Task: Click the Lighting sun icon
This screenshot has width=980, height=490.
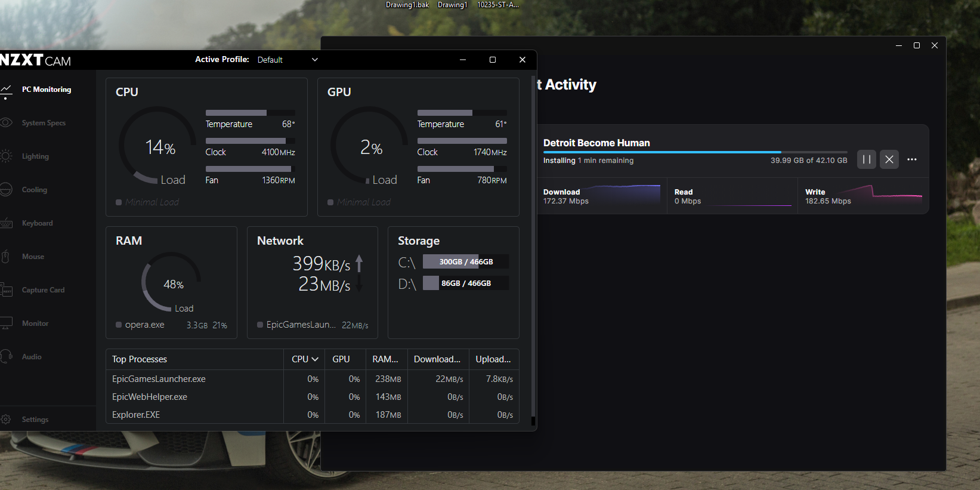Action: tap(6, 156)
